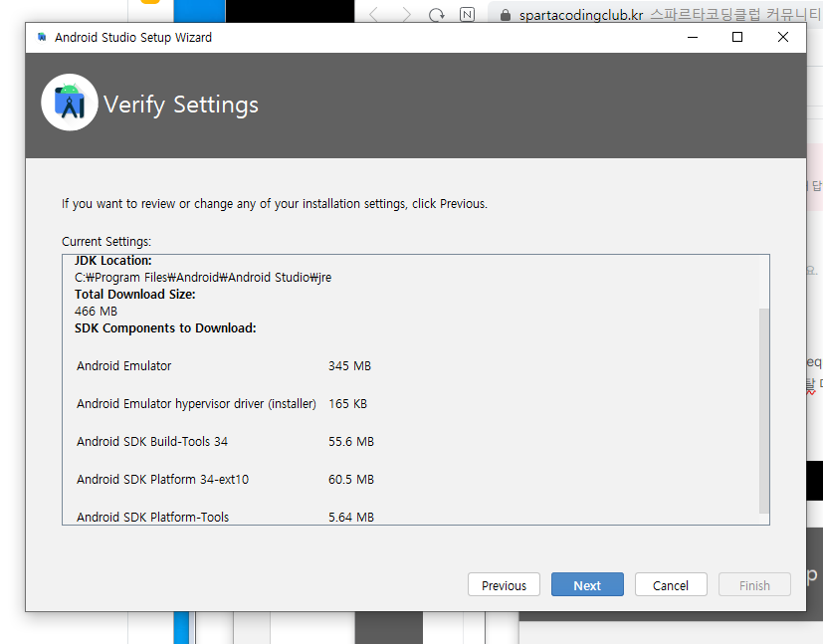Viewport: 823px width, 644px height.
Task: Click the lock icon in address bar
Action: (505, 15)
